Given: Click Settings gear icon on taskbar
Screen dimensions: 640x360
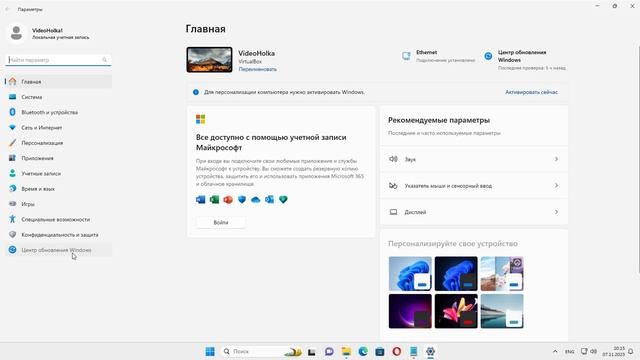Looking at the screenshot, I should [430, 351].
